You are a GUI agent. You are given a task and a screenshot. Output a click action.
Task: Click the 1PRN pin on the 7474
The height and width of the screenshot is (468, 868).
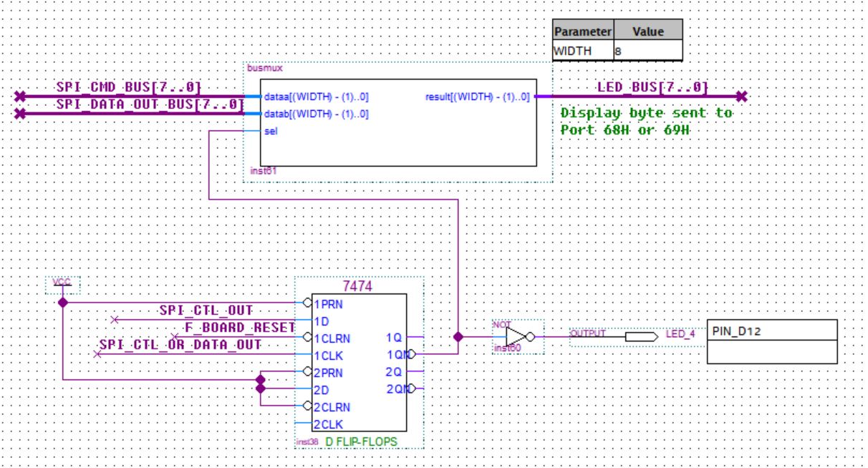(327, 303)
